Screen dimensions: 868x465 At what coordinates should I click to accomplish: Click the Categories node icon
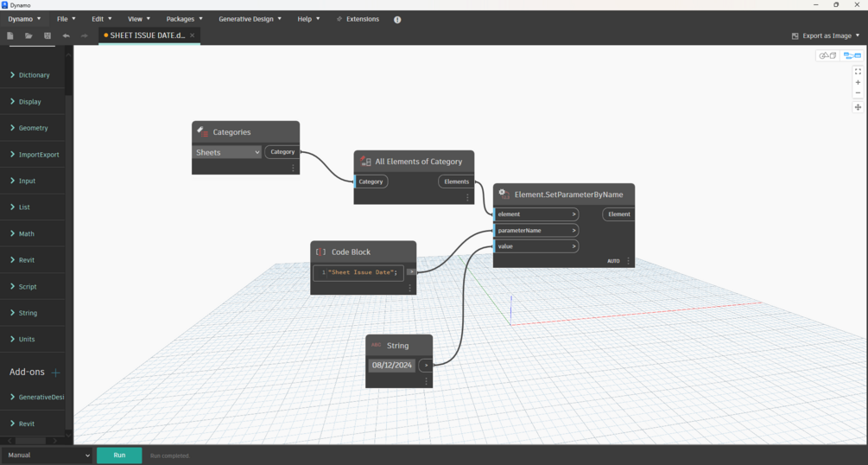pyautogui.click(x=203, y=132)
